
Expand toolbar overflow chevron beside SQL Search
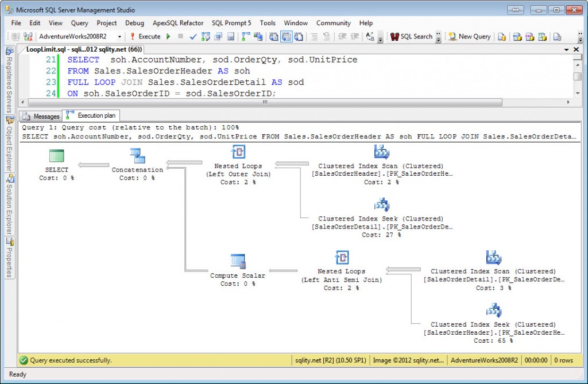[439, 36]
